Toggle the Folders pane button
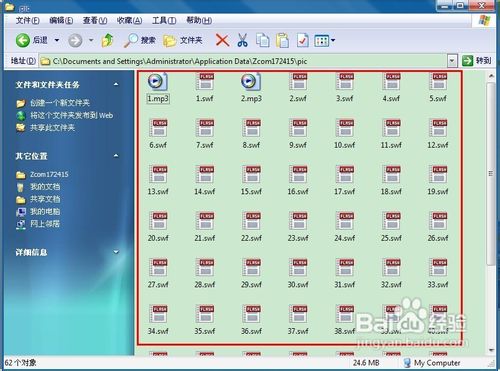The image size is (500, 371). [x=183, y=40]
